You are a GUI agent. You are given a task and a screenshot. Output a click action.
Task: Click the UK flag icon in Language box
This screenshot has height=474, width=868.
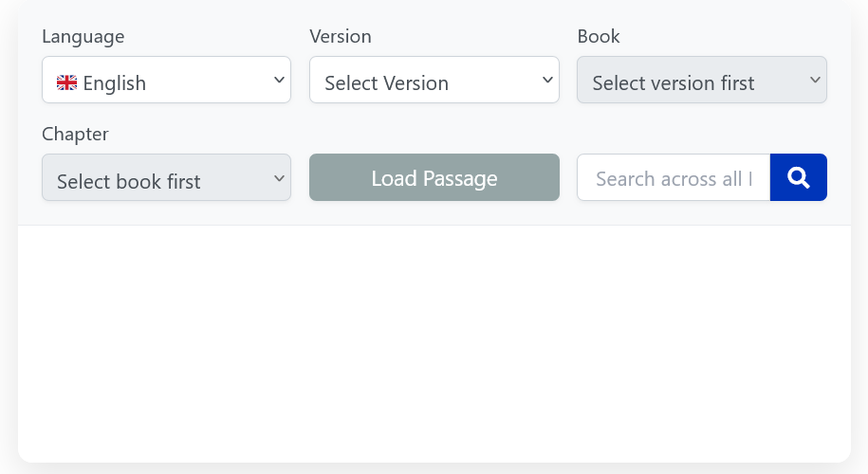[x=66, y=83]
